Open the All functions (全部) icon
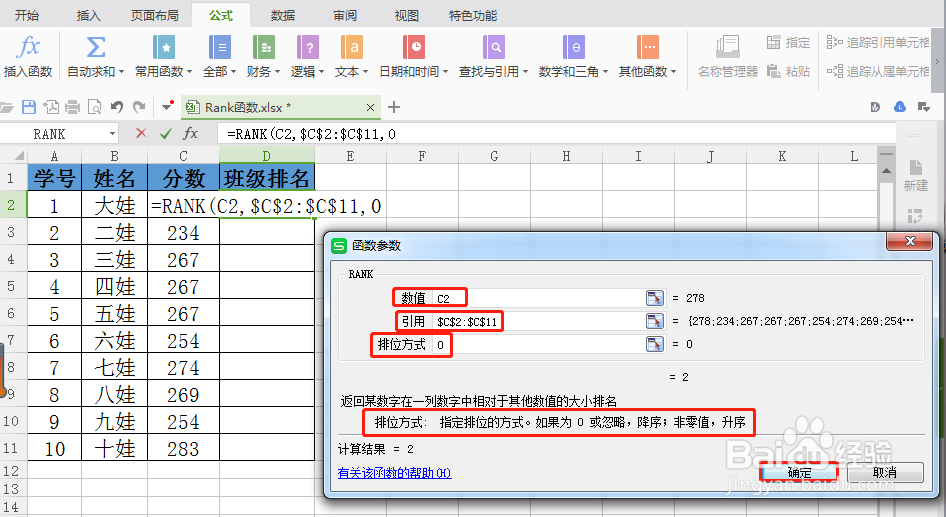Image resolution: width=946 pixels, height=517 pixels. 220,47
